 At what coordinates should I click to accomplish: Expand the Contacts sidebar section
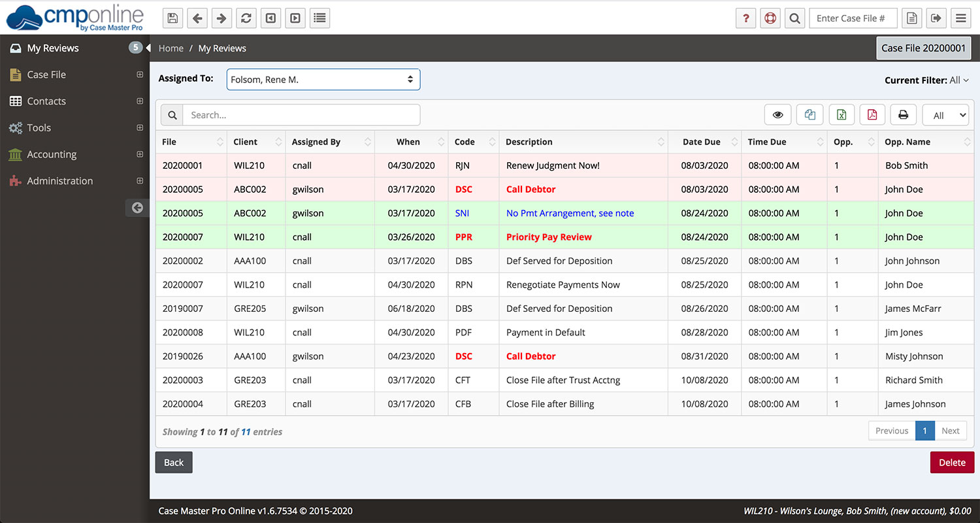point(140,101)
